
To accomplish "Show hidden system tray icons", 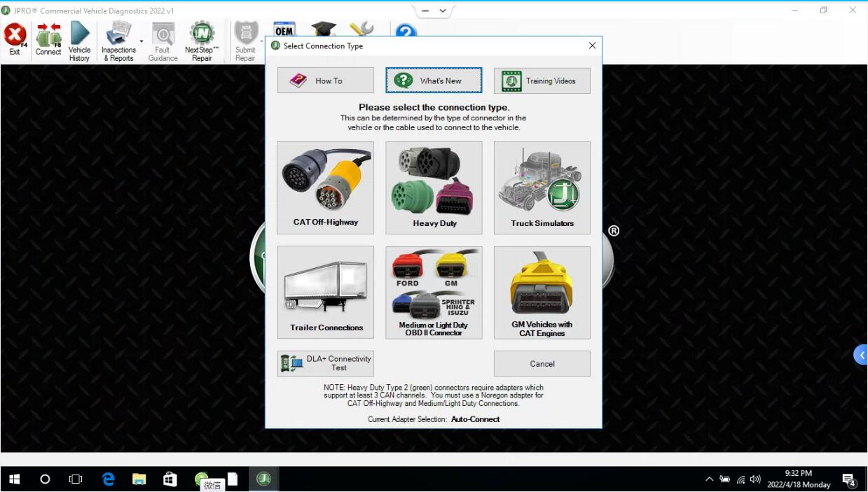I will tap(709, 479).
